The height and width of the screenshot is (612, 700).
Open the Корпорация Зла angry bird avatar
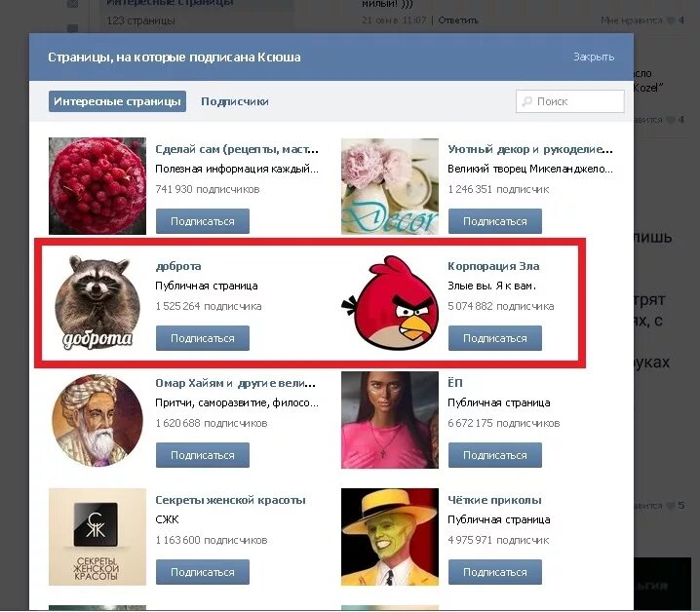pos(390,303)
